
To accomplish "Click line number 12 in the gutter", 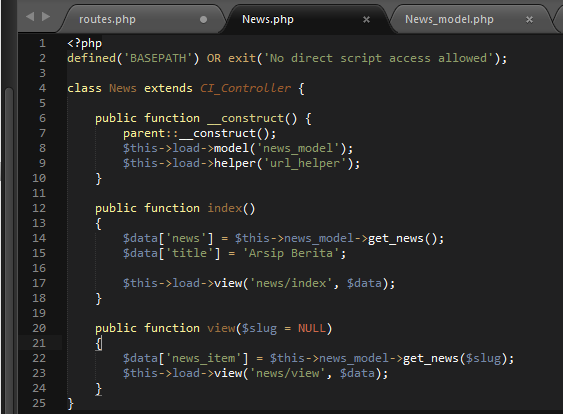I will coord(39,208).
